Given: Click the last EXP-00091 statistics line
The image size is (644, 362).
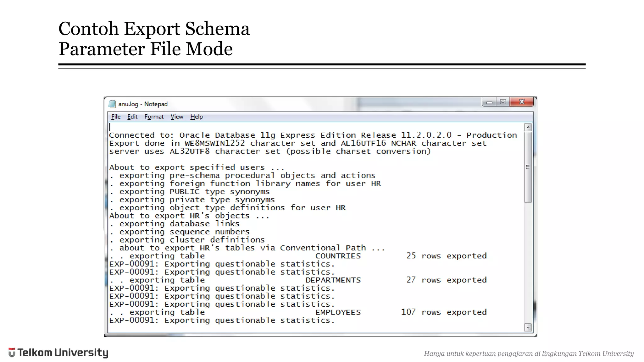Looking at the screenshot, I should tap(222, 321).
